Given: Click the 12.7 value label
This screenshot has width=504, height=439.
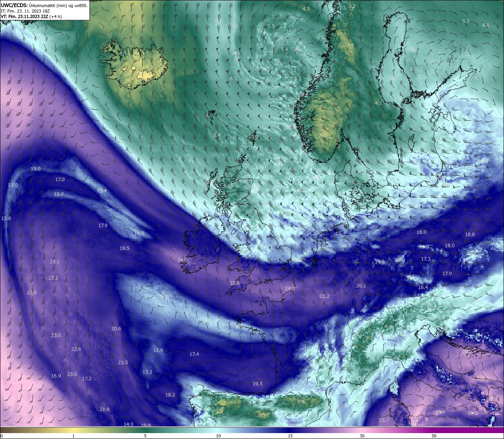Looking at the screenshot, I should [59, 194].
